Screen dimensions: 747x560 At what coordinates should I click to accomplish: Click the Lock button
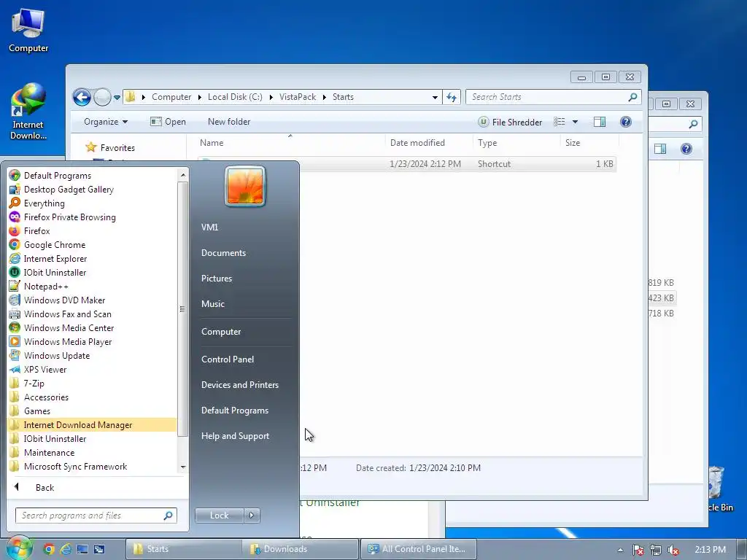219,516
